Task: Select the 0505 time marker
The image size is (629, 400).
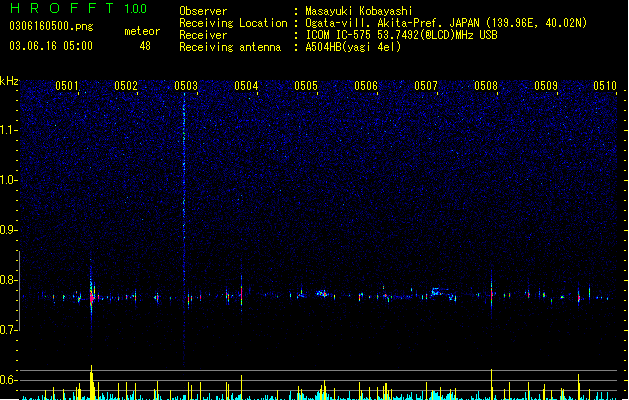Action: point(306,86)
